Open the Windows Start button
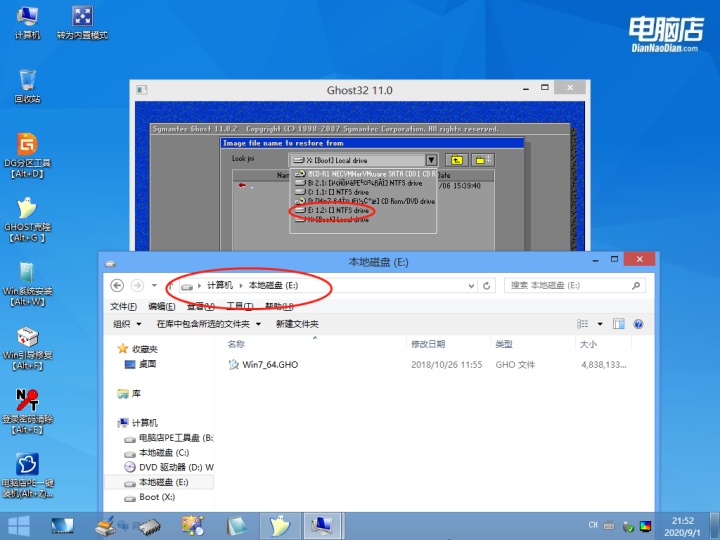Screen dimensions: 720x540 (19, 526)
